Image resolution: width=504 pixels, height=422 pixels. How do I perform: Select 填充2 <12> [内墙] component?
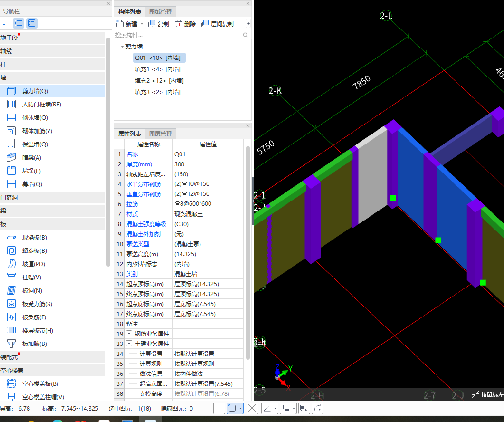[159, 80]
